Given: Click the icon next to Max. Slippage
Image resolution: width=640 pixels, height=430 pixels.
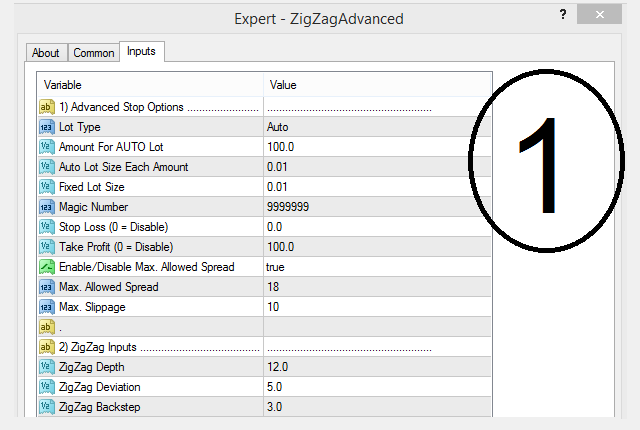Looking at the screenshot, I should point(47,307).
